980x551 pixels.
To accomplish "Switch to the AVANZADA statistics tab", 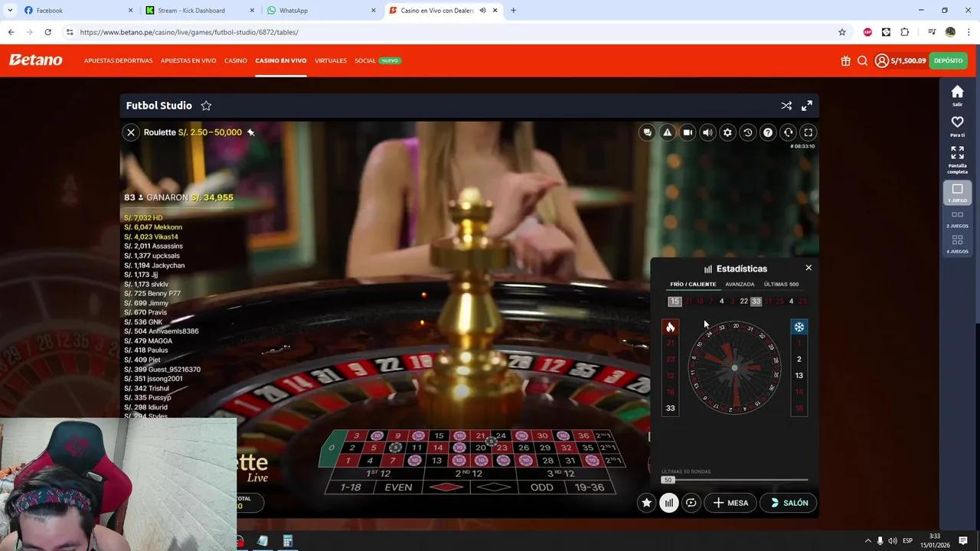I will point(740,283).
